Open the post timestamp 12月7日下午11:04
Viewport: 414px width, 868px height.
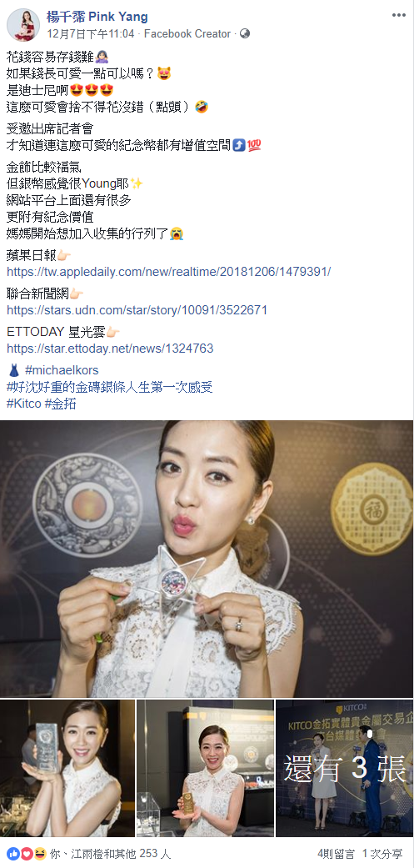coord(91,33)
